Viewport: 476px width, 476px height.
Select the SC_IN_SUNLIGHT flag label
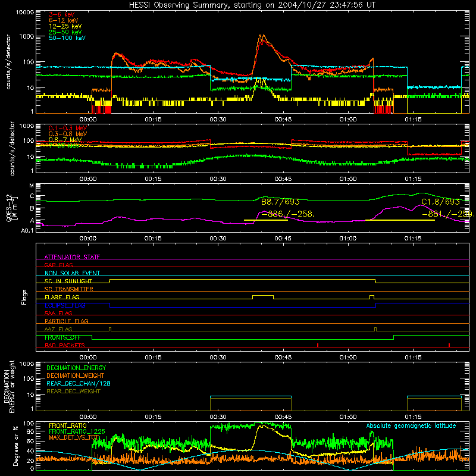[68, 281]
